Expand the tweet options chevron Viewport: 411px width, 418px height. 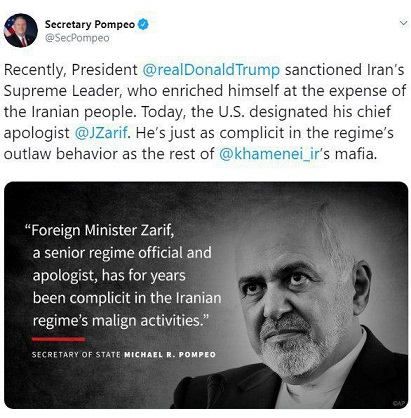403,23
